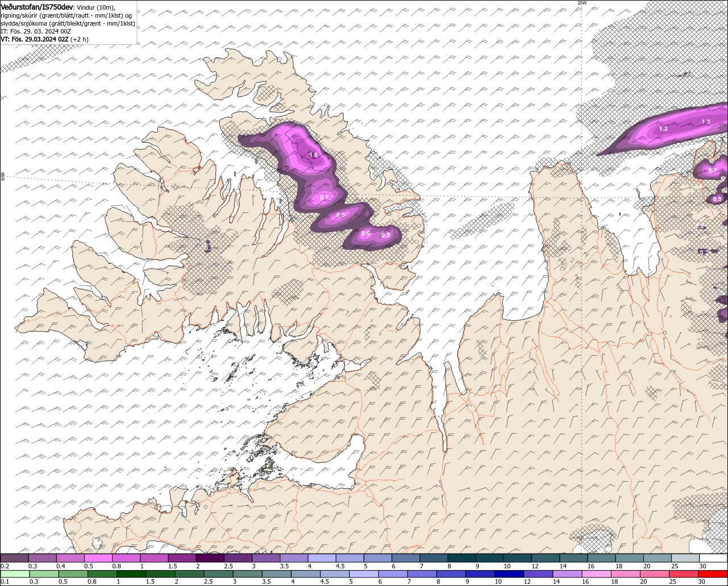Click the darkest purple 2 swatch in the purple legend row
This screenshot has width=728, height=586.
tap(210, 558)
